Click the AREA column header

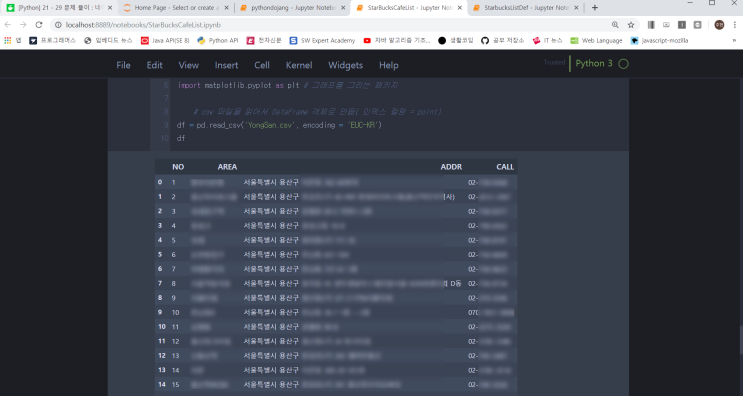coord(227,167)
